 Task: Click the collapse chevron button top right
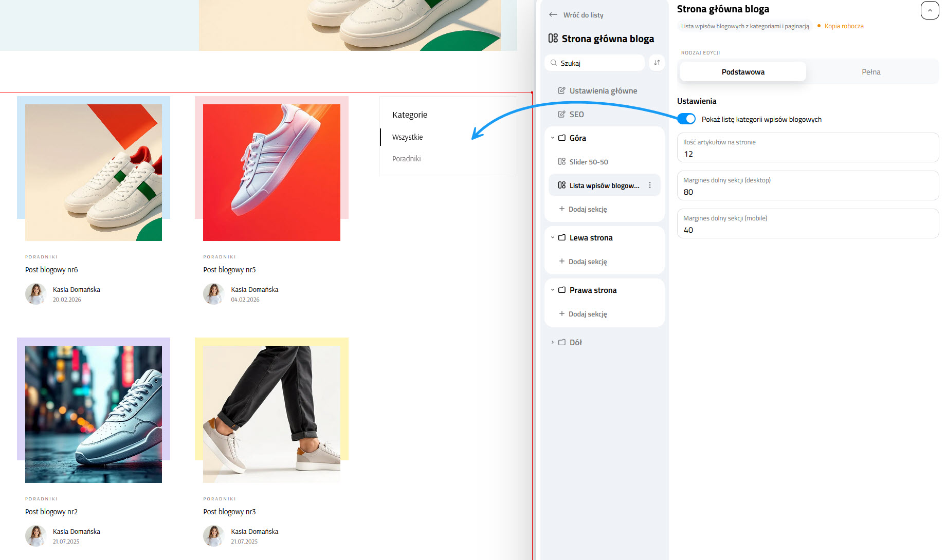[x=930, y=10]
